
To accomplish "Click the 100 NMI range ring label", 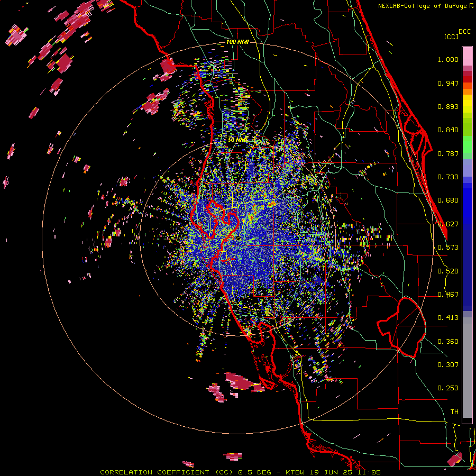I will click(x=237, y=42).
